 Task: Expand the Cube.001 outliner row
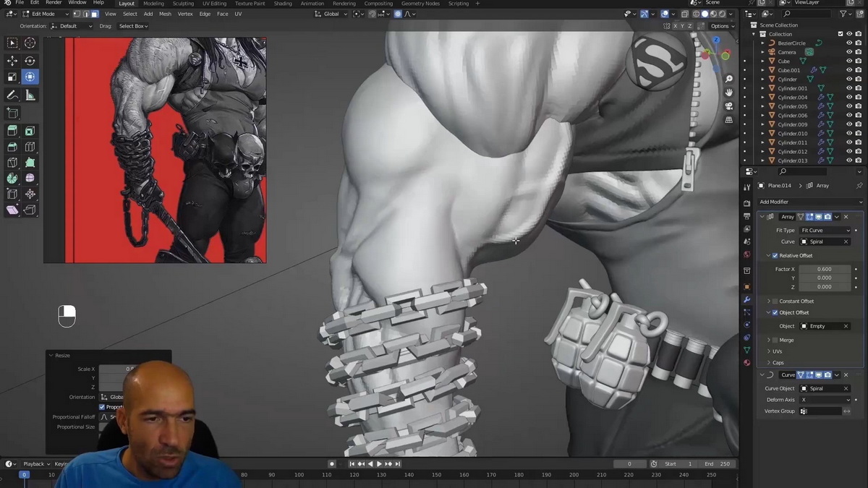tap(762, 70)
